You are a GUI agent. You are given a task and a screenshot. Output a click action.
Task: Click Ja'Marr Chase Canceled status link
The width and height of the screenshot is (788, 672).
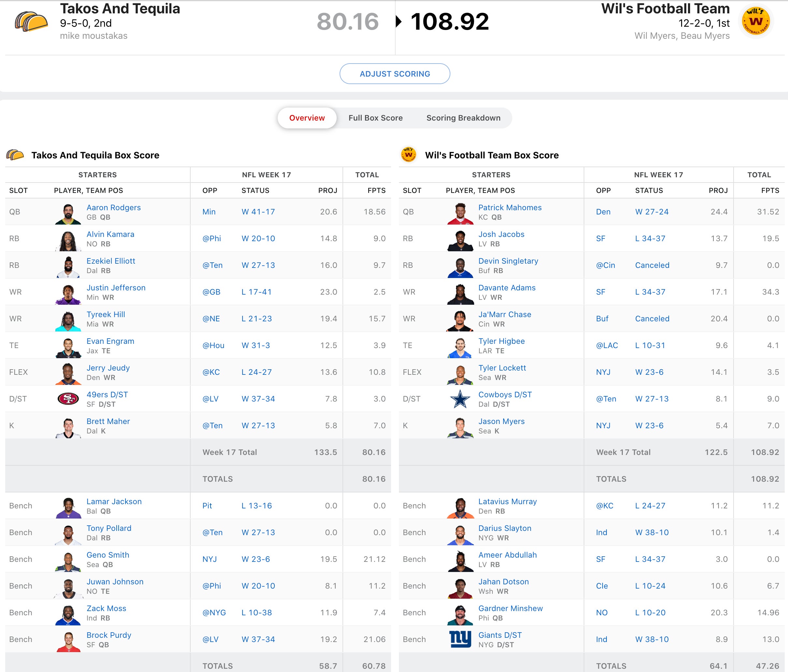652,319
